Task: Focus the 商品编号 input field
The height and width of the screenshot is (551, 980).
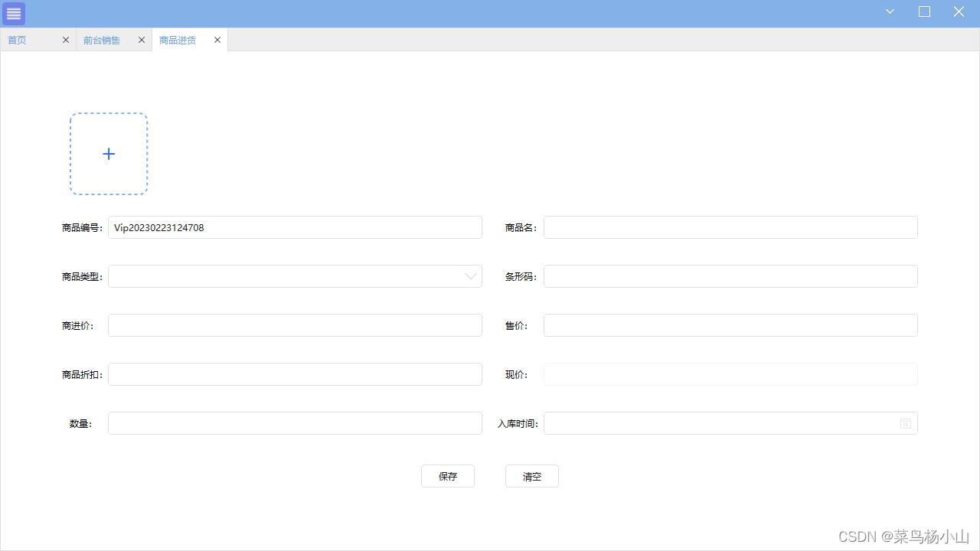Action: pos(295,227)
